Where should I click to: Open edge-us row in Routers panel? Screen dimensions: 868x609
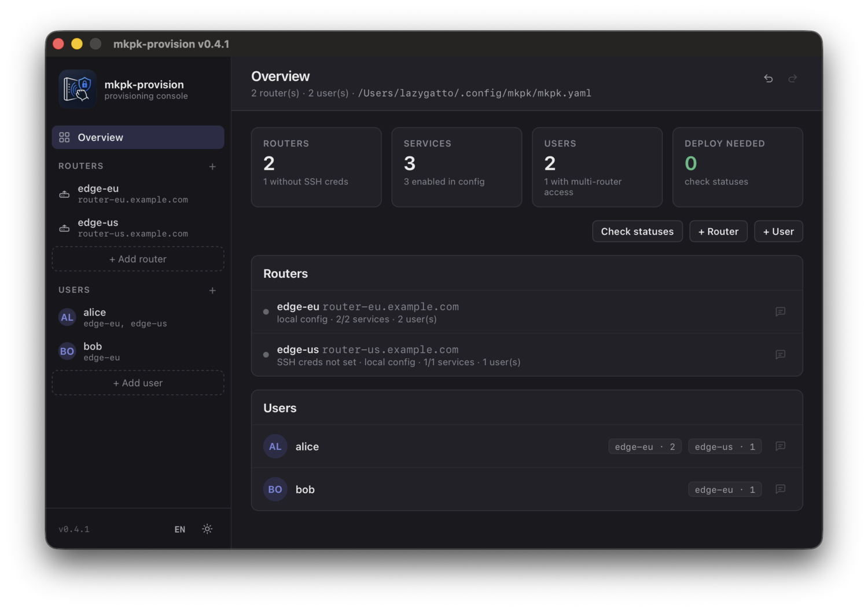coord(527,355)
